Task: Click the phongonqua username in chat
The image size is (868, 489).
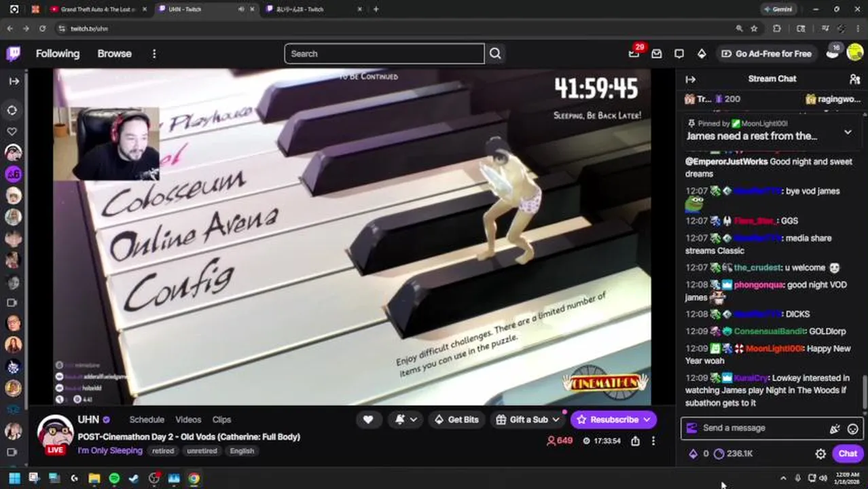Action: [759, 285]
